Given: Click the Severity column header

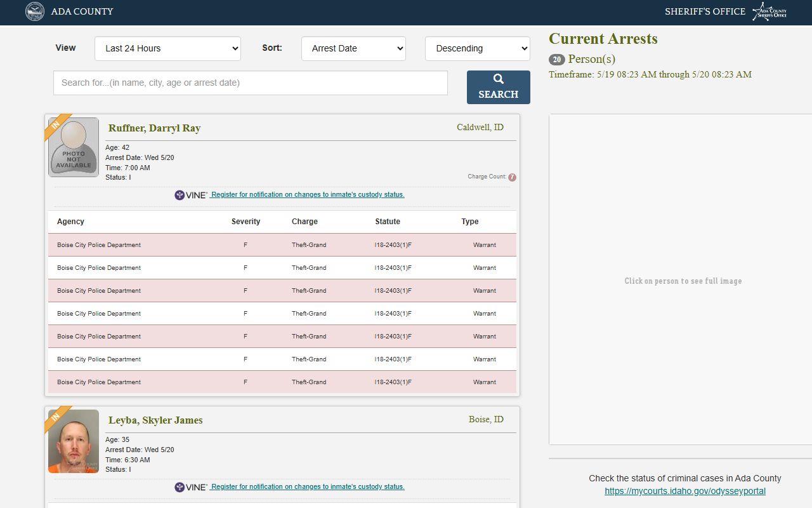Looking at the screenshot, I should [x=246, y=222].
